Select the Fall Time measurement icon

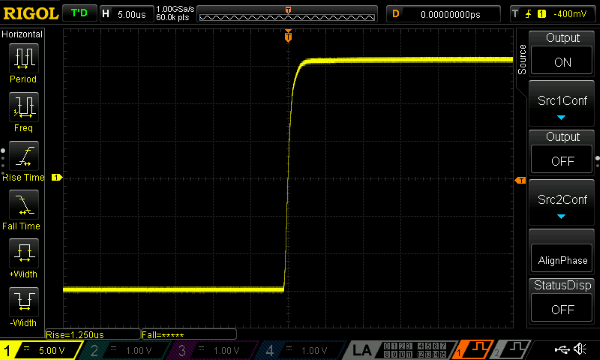[24, 204]
